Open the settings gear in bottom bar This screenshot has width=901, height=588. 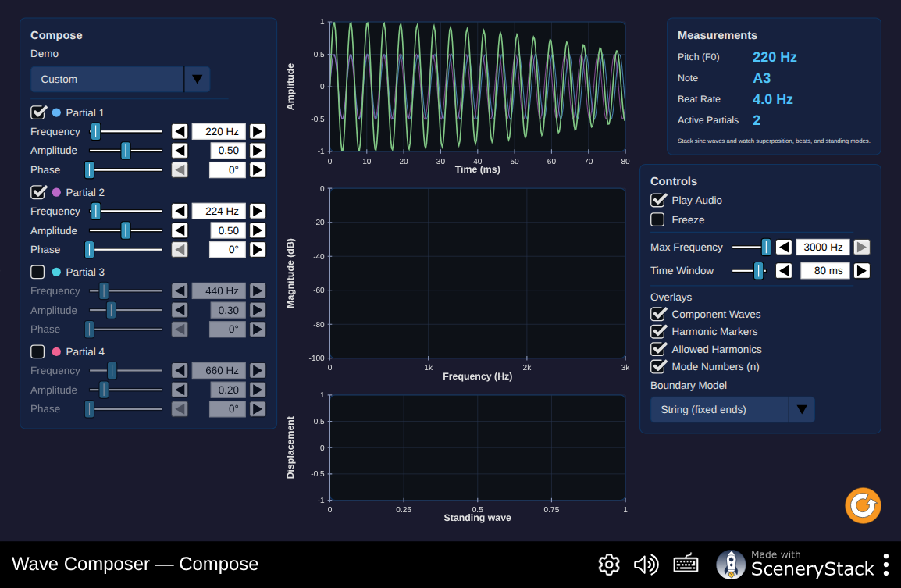pyautogui.click(x=609, y=565)
